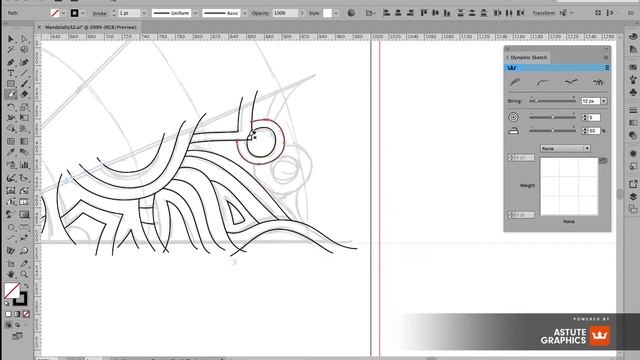Click the Opacity panel link

pos(260,13)
